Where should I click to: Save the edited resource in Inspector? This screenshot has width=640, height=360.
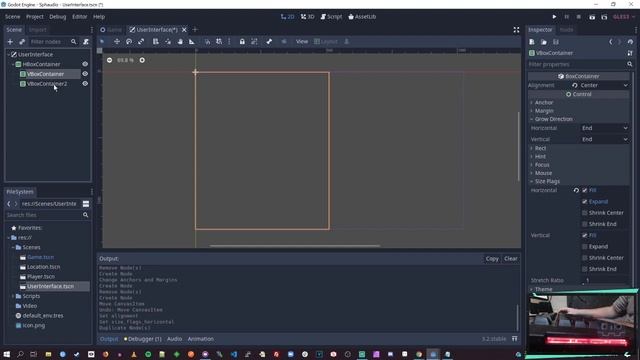[x=556, y=42]
